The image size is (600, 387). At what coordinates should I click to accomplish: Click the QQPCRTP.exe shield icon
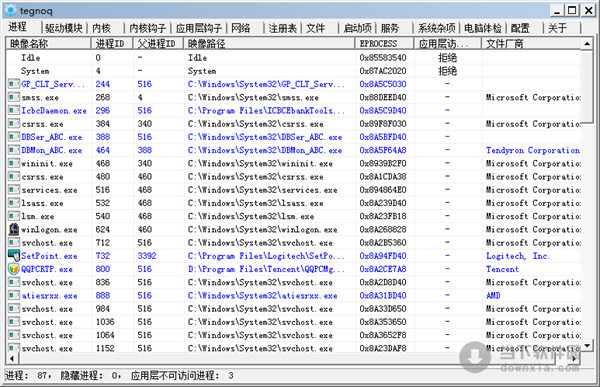(14, 269)
